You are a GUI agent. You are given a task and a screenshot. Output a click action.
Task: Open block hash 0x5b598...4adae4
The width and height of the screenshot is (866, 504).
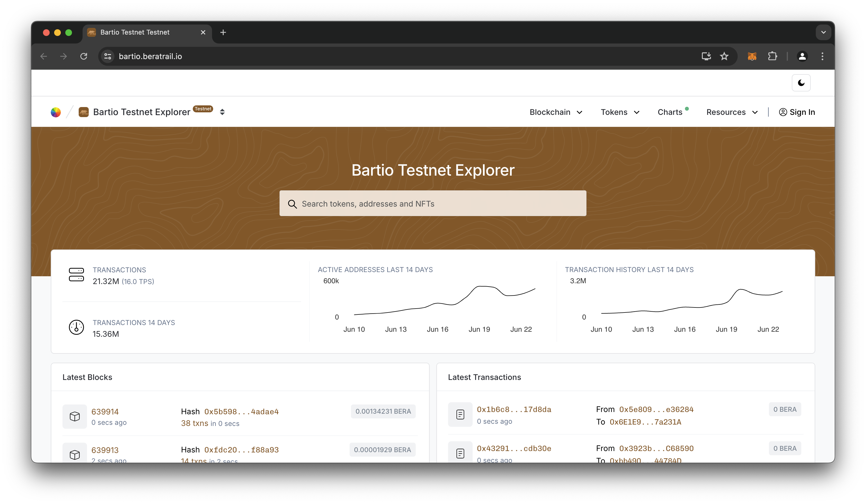pyautogui.click(x=241, y=411)
